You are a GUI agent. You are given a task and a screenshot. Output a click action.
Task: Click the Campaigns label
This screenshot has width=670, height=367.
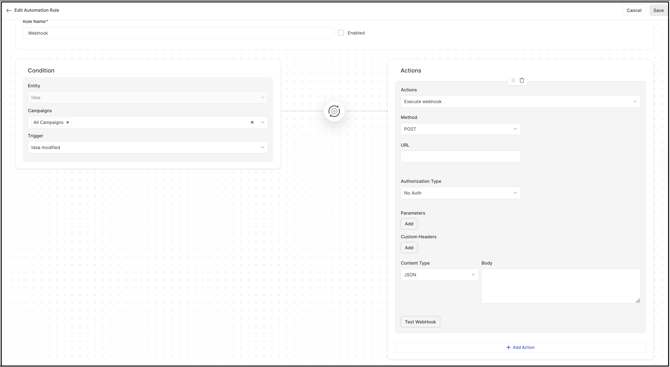pos(40,111)
